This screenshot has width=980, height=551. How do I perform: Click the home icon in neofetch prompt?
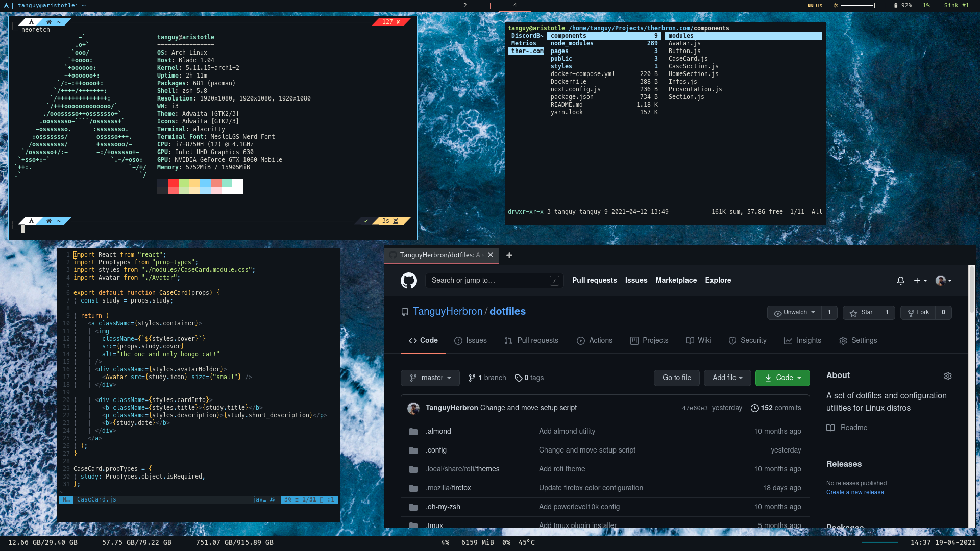coord(49,22)
